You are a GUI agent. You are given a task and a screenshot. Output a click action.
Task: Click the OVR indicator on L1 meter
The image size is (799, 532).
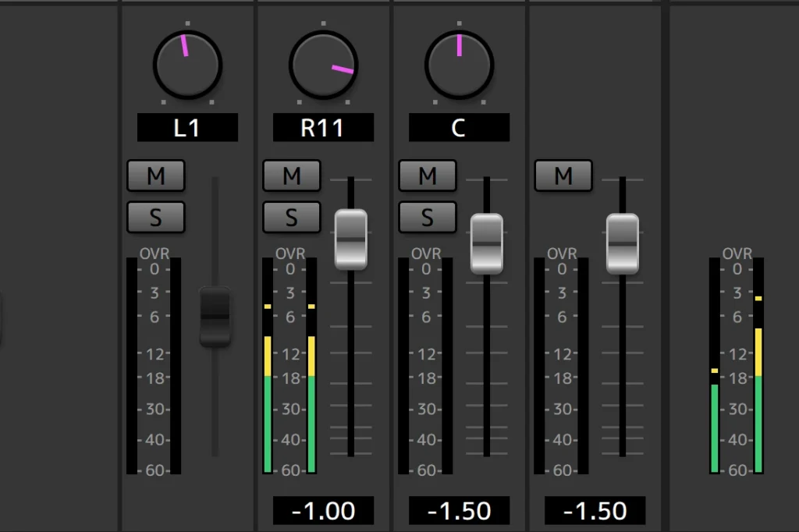coord(154,254)
